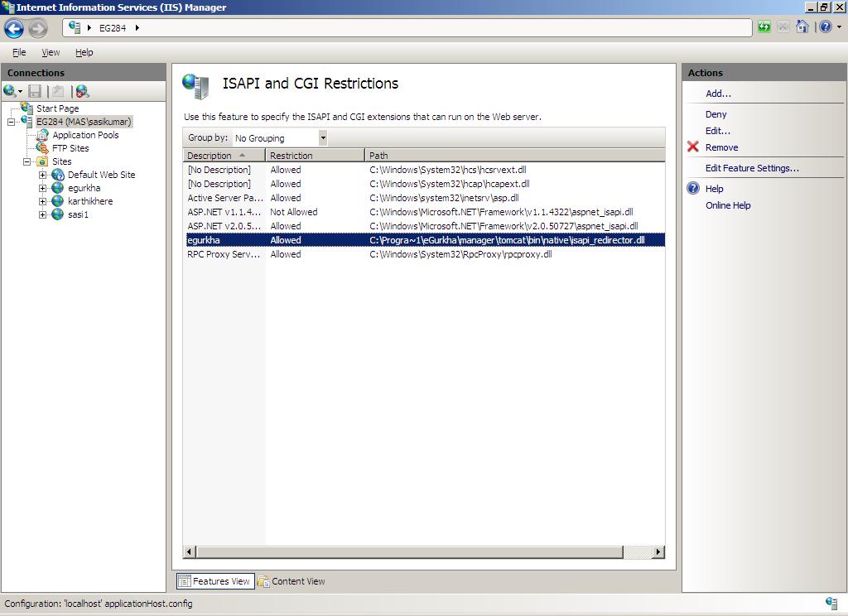Select the Sites folder node

click(x=61, y=161)
